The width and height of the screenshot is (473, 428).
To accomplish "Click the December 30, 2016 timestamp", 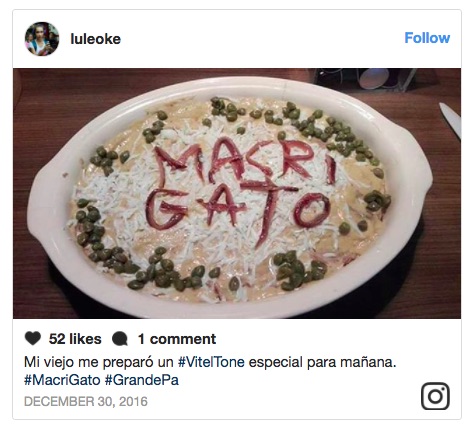I will click(86, 401).
